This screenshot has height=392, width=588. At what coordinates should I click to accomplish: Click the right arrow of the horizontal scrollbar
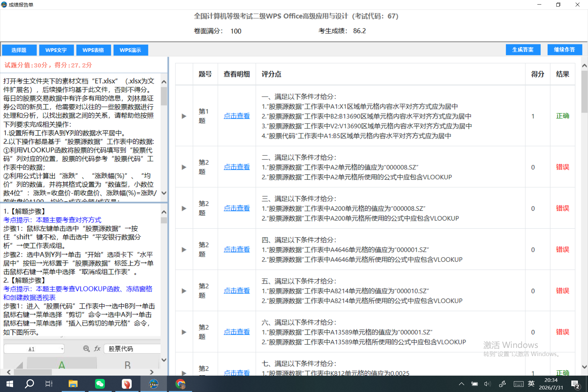(152, 372)
